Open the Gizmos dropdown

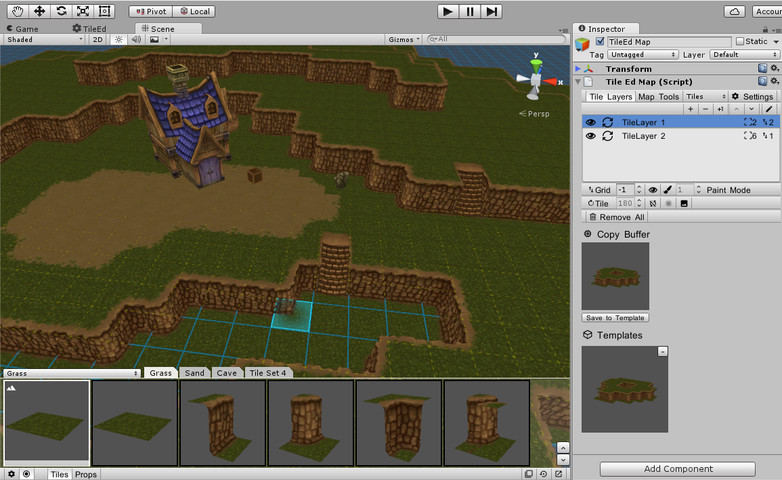click(x=404, y=39)
